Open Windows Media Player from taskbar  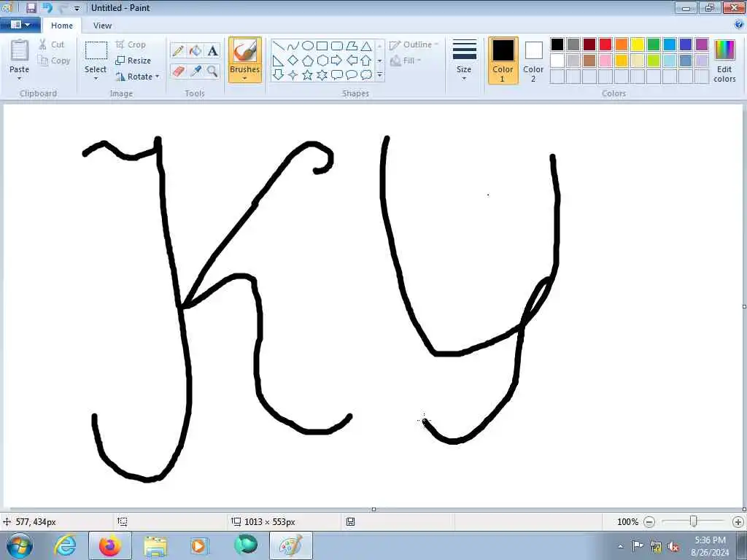point(199,545)
